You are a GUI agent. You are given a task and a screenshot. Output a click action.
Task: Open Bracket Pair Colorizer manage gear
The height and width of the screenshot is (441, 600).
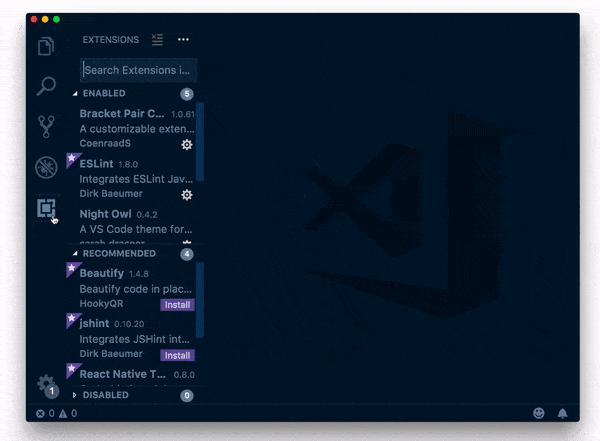click(x=187, y=144)
